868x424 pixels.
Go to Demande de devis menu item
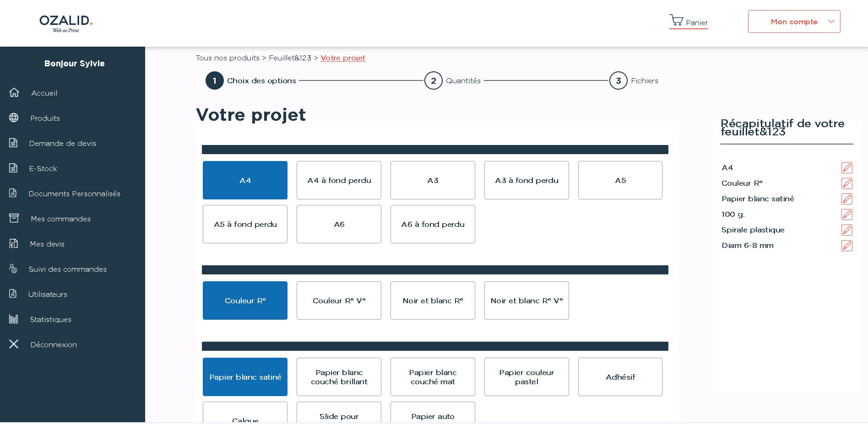(62, 143)
